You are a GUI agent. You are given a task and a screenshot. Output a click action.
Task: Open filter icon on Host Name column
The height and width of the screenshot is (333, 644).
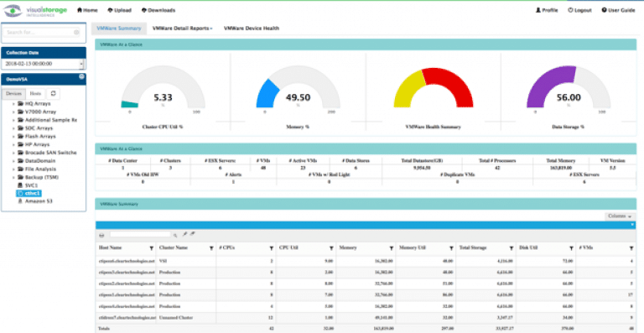(152, 248)
